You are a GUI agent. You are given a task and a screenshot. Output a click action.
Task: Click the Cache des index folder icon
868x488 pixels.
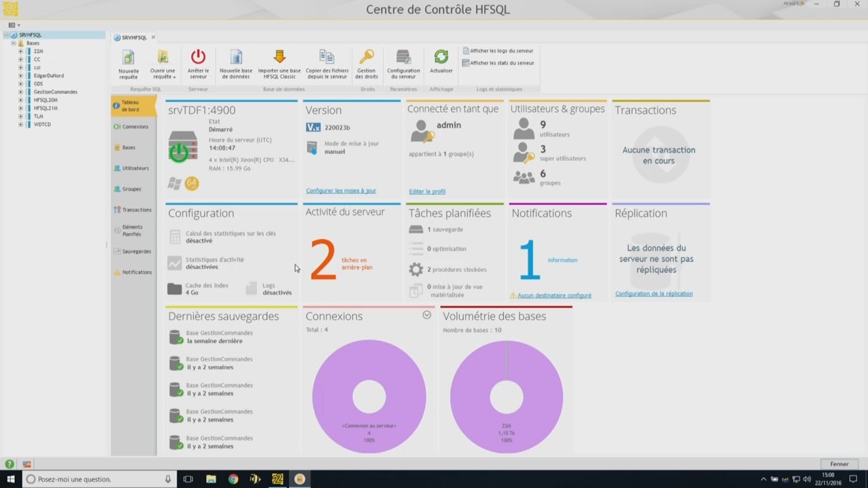(174, 289)
